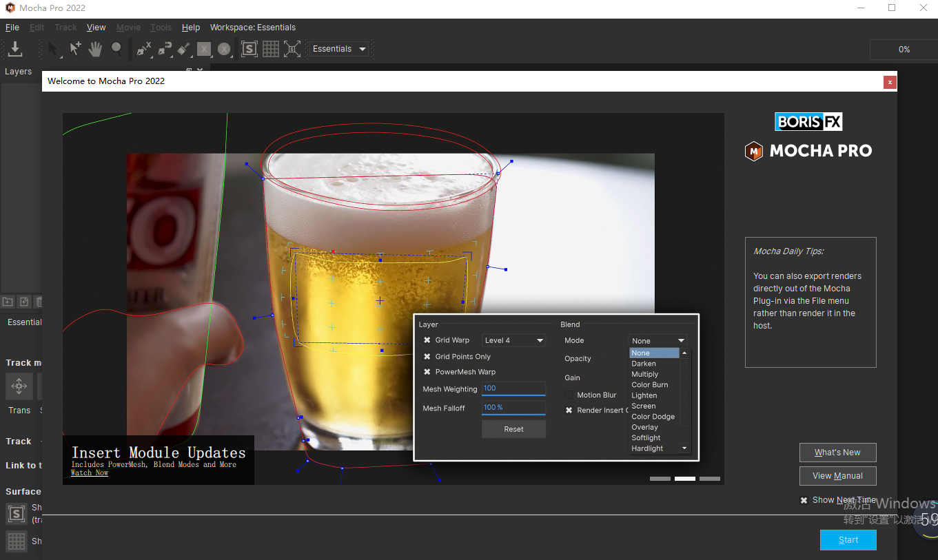Minimize the Mocha Pro window
Viewport: 938px width, 560px height.
[860, 8]
